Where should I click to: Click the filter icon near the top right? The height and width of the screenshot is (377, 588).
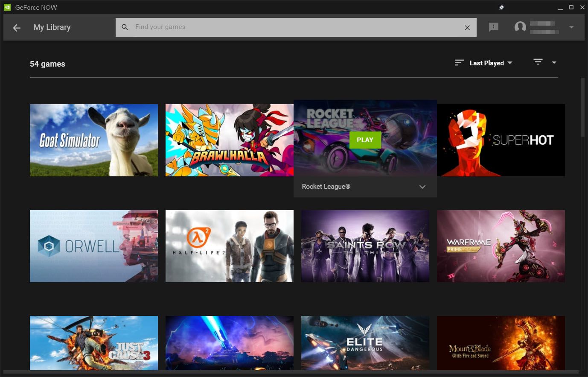click(537, 62)
